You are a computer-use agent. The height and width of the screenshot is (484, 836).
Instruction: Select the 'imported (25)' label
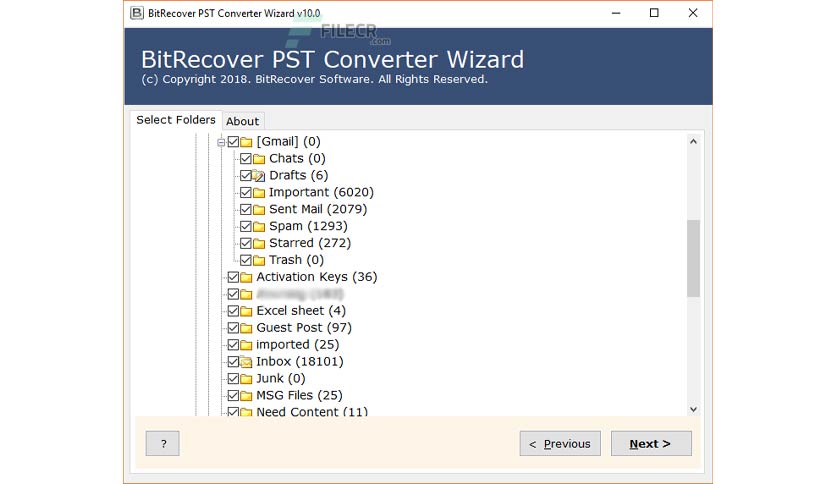pos(298,345)
